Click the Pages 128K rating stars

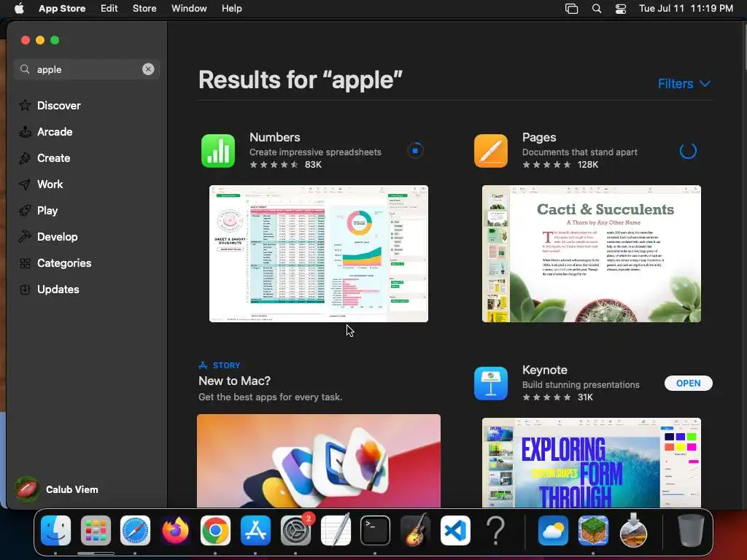(x=546, y=165)
